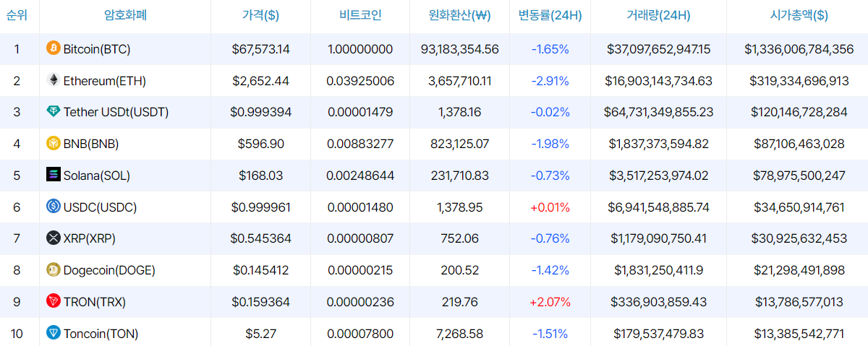Screen dimensions: 868x346
Task: Click the BNB yellow logo icon
Action: tap(53, 143)
